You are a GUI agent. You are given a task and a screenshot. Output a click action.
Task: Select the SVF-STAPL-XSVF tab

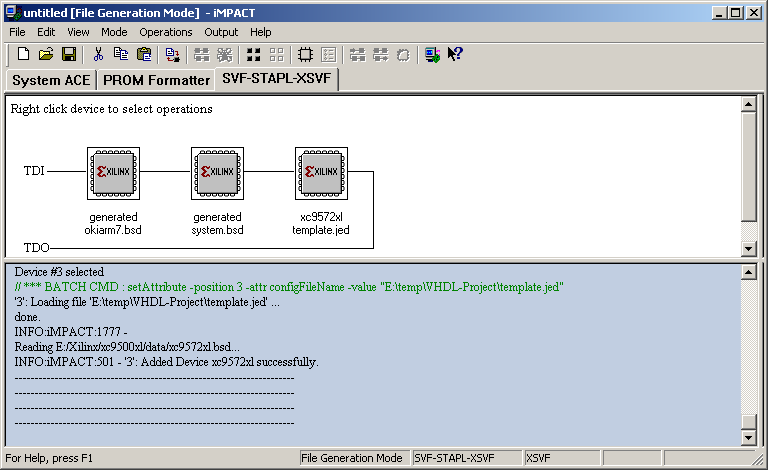[277, 78]
